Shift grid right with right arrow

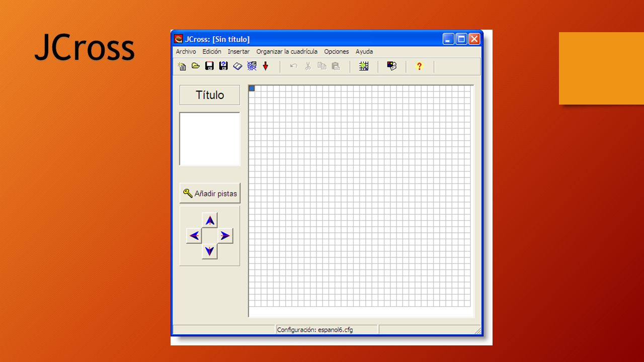tap(225, 235)
